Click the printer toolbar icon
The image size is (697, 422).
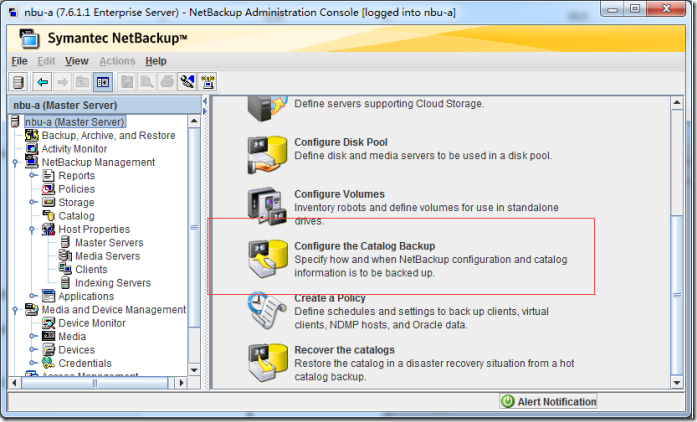pos(167,82)
